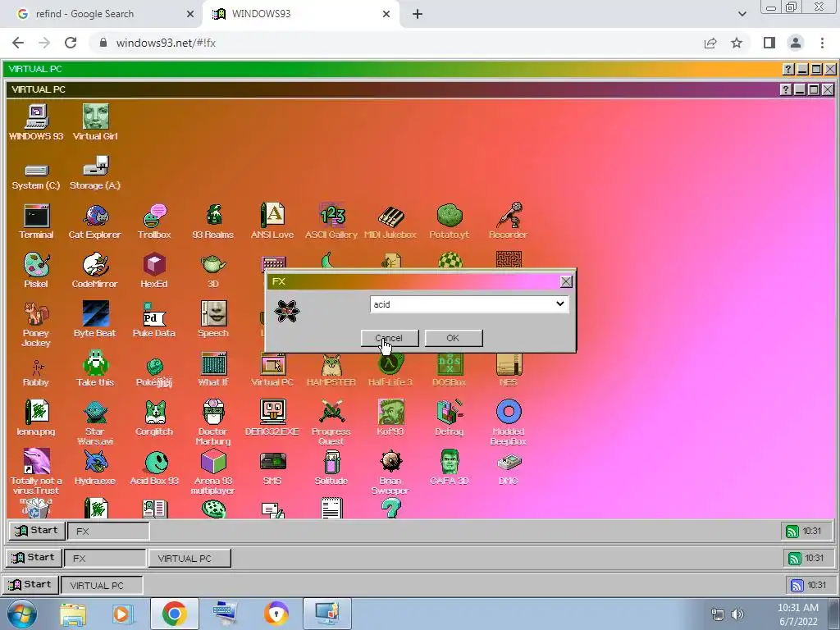Click help button on inner VIRTUAL PC window

(785, 89)
